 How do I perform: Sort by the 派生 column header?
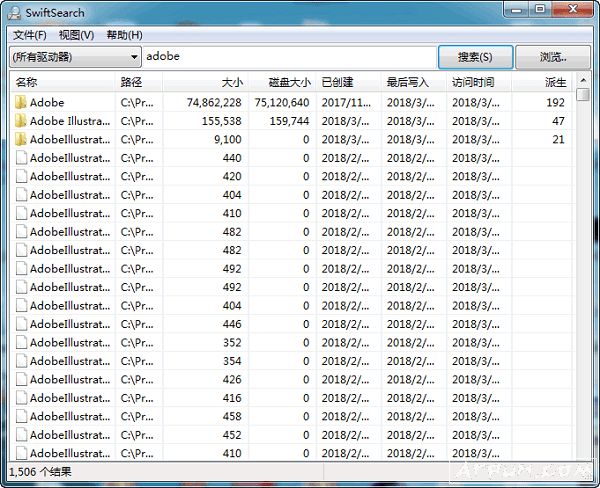pyautogui.click(x=543, y=82)
